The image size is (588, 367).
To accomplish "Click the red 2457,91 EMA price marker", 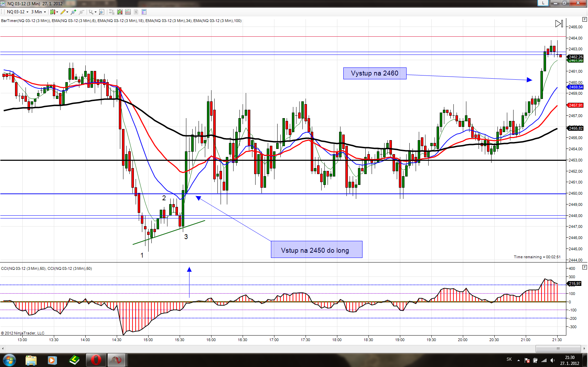I will 575,105.
